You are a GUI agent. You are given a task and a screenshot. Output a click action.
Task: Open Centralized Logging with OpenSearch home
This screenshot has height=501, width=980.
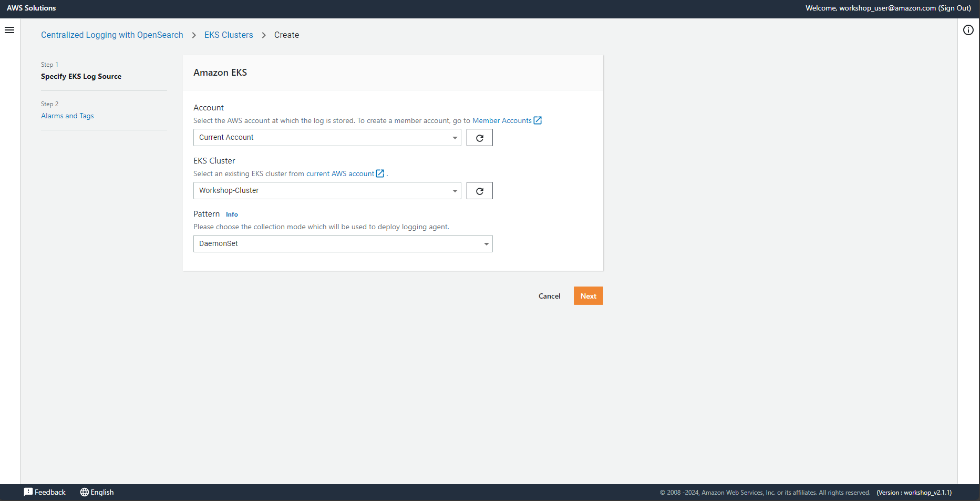112,35
